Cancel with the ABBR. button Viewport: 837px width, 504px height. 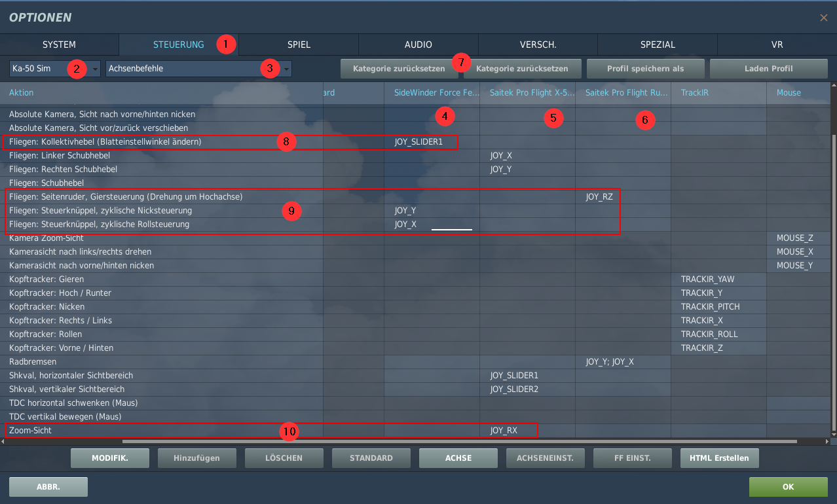point(48,487)
